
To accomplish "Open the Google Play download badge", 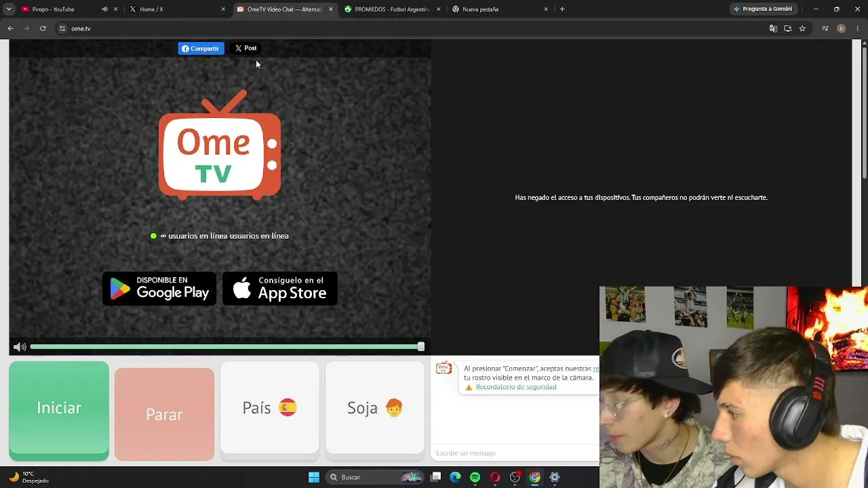I will coord(159,289).
